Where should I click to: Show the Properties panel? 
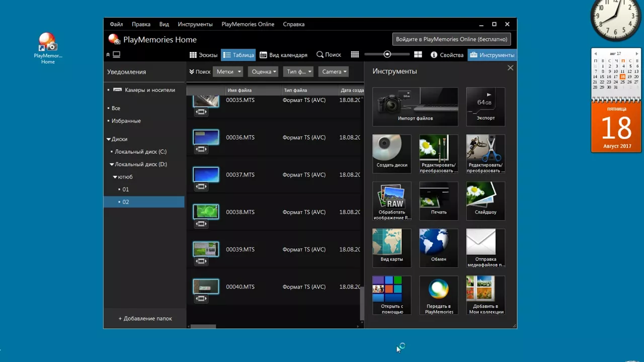pos(447,55)
